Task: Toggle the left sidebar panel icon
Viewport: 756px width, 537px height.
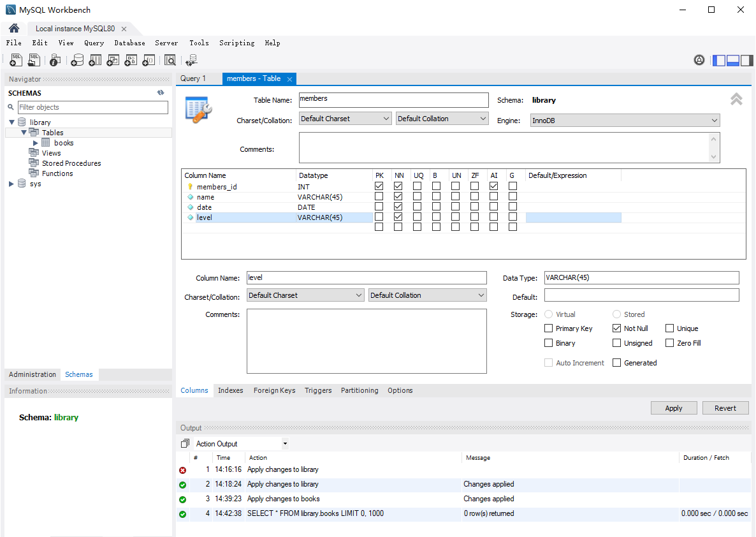Action: tap(719, 61)
